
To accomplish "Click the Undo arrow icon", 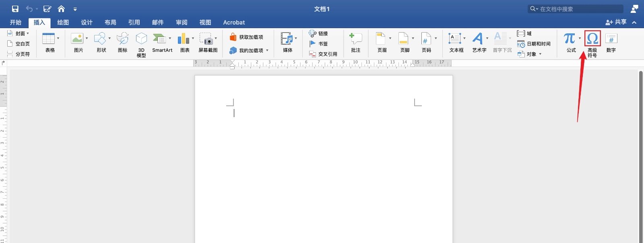I will [x=29, y=9].
